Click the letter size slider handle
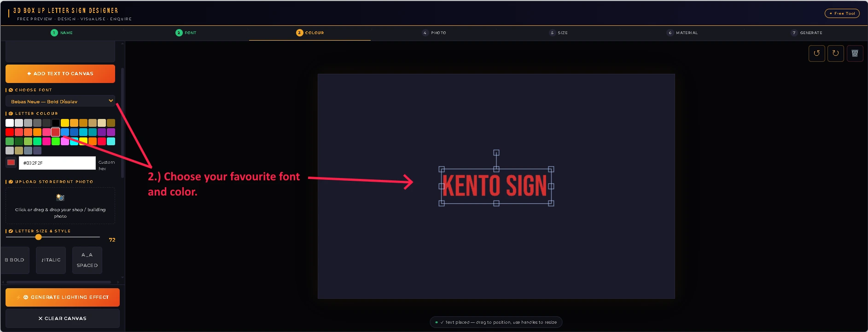The height and width of the screenshot is (332, 868). pyautogui.click(x=39, y=237)
